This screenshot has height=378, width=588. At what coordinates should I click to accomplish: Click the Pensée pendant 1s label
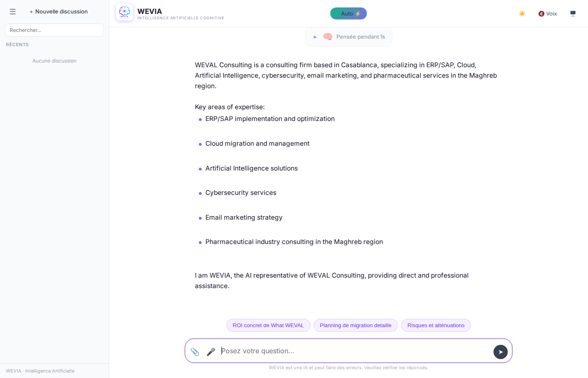click(x=360, y=37)
